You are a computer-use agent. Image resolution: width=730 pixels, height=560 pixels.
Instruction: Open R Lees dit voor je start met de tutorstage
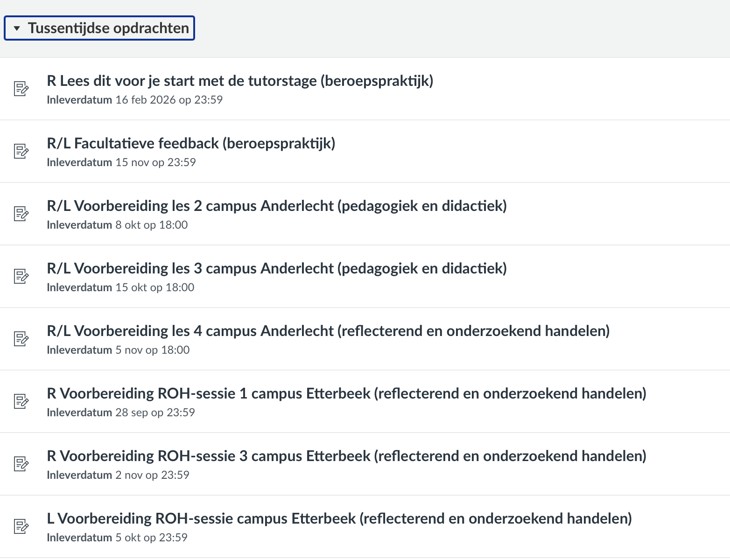pos(240,81)
